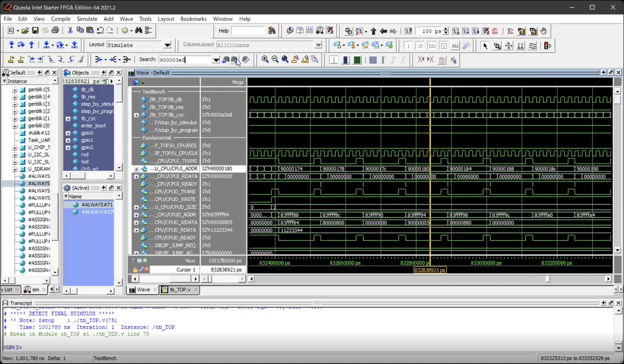Select the arrow pointer Select Mode tool
This screenshot has height=364, width=624.
pyautogui.click(x=485, y=45)
